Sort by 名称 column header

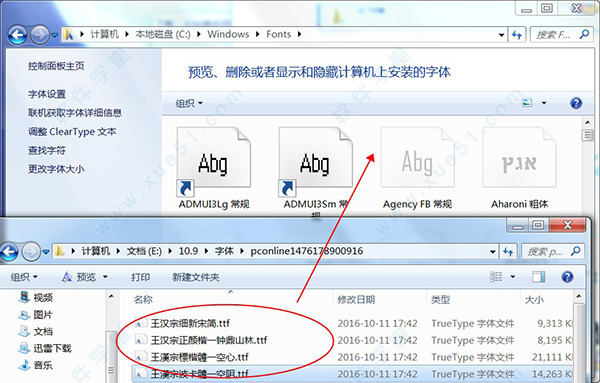coord(143,300)
